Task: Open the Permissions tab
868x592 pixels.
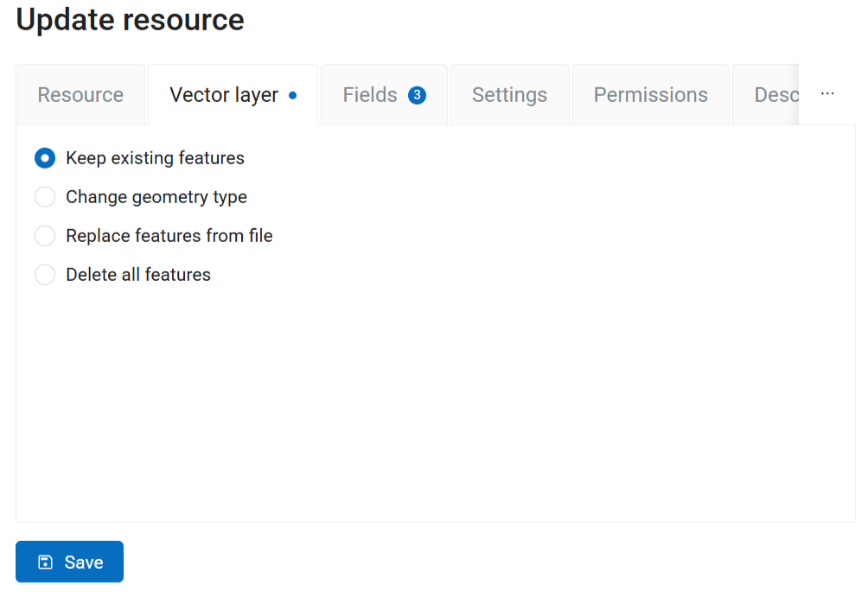Action: pos(650,94)
